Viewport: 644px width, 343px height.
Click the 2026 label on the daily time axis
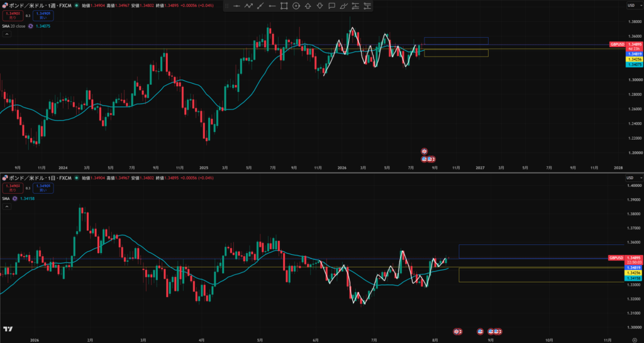35,340
